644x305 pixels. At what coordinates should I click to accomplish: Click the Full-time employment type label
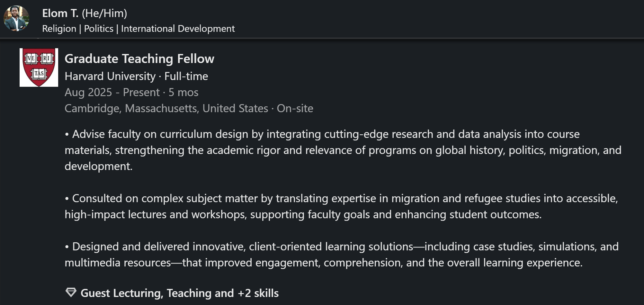point(186,76)
